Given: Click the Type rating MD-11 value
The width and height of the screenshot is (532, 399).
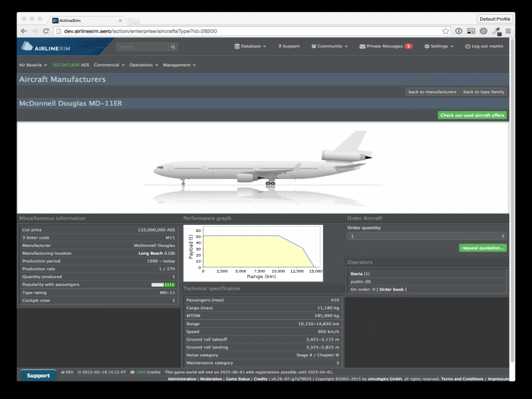Looking at the screenshot, I should coord(168,293).
